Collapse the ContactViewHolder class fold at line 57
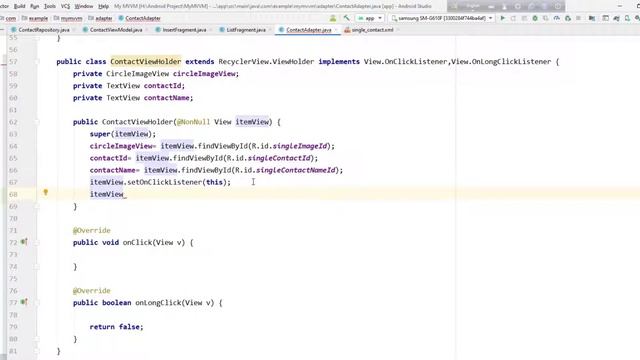Image resolution: width=640 pixels, height=360 pixels. (37, 62)
